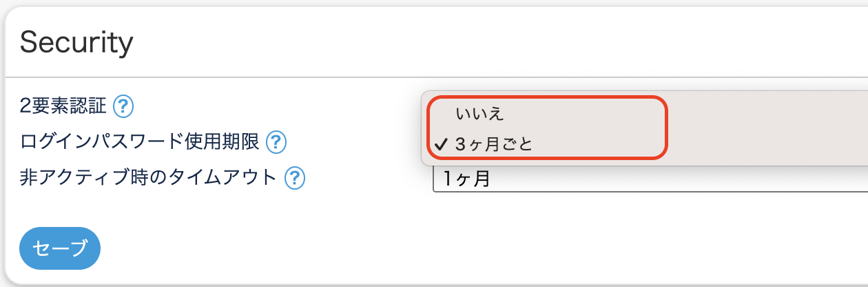Click the help icon beside 2要素認証
The width and height of the screenshot is (868, 287).
click(123, 106)
